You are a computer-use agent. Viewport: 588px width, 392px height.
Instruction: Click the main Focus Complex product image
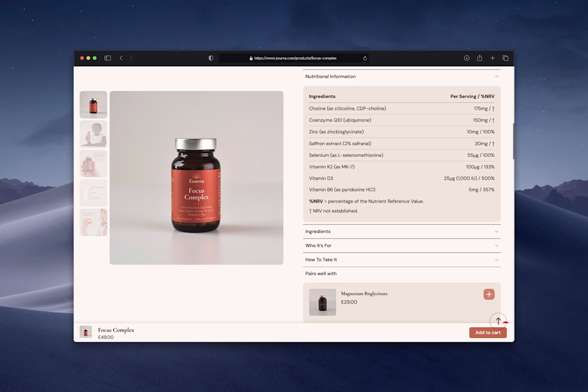(x=197, y=178)
